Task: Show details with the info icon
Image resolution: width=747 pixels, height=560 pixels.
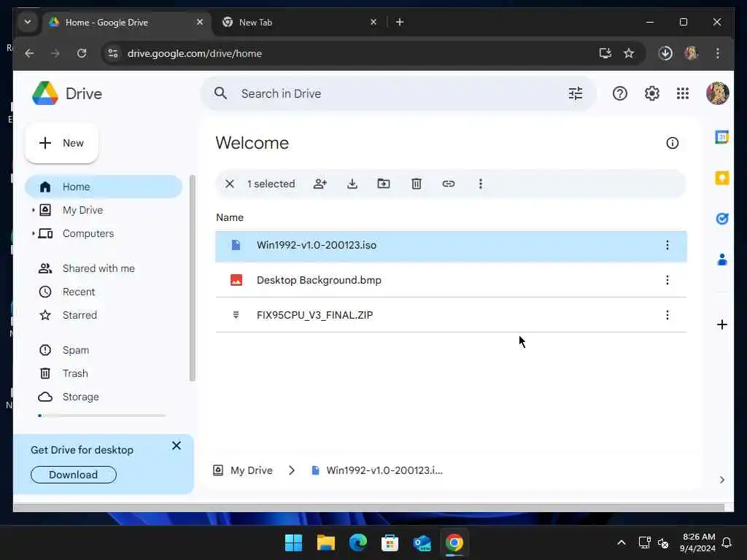Action: (x=672, y=143)
